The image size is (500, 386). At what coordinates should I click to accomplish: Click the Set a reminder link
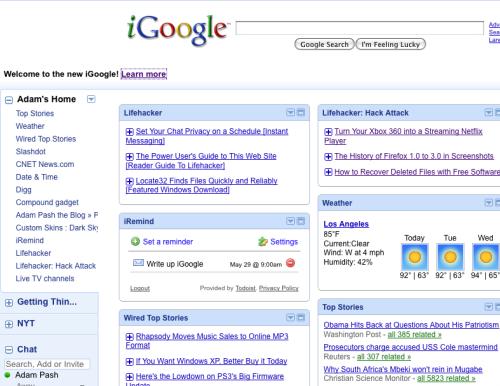168,242
